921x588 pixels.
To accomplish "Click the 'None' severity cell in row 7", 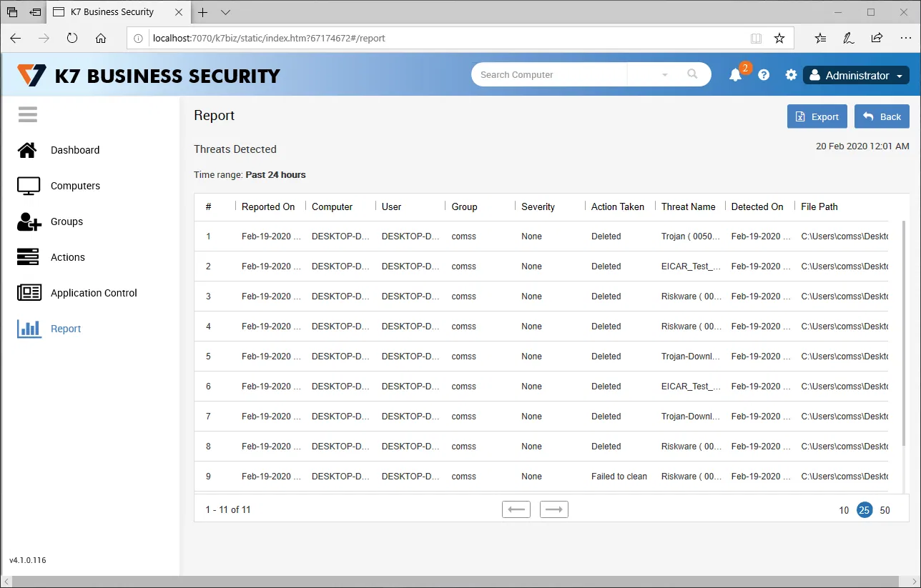I will (532, 417).
